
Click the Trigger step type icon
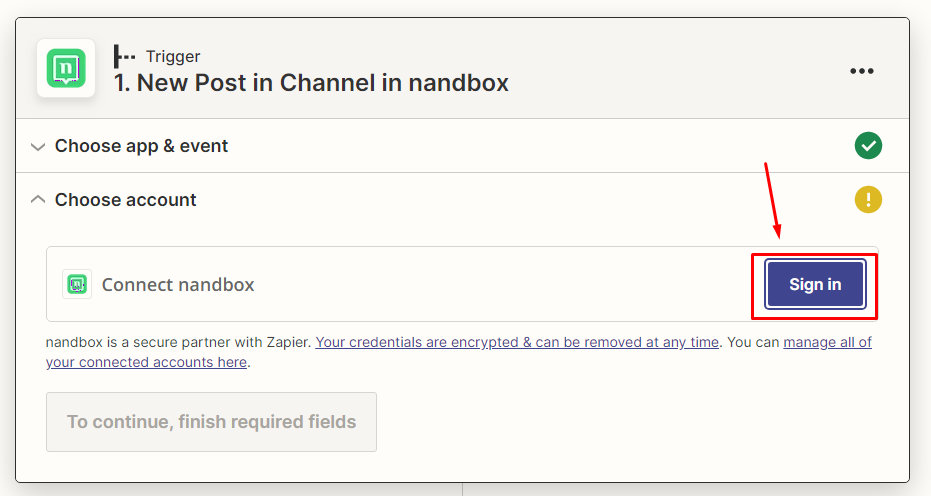(125, 56)
